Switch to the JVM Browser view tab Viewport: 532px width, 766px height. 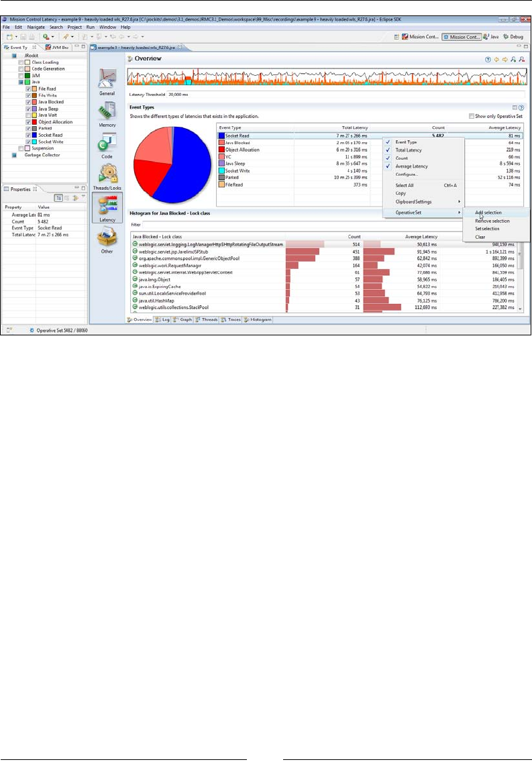tap(58, 48)
